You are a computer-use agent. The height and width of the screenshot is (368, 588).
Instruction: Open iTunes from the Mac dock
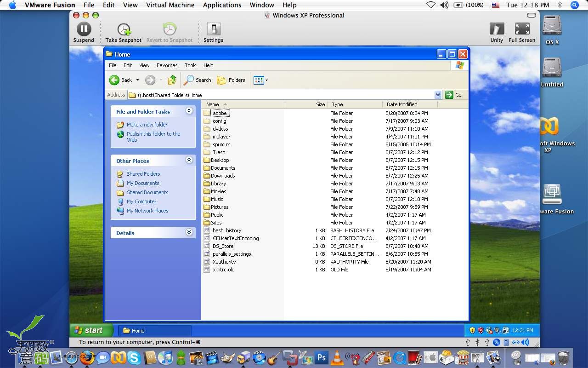click(165, 357)
